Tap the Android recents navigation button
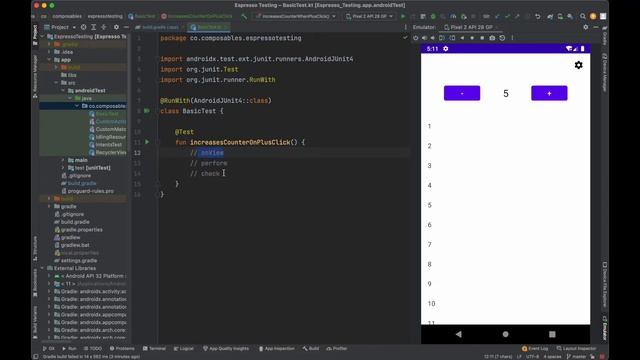The width and height of the screenshot is (640, 360). [x=552, y=334]
